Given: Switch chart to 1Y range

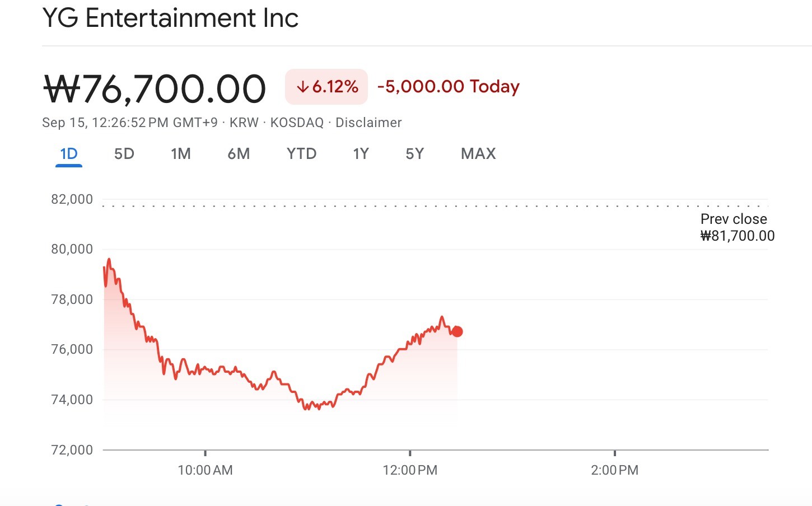Looking at the screenshot, I should 361,154.
